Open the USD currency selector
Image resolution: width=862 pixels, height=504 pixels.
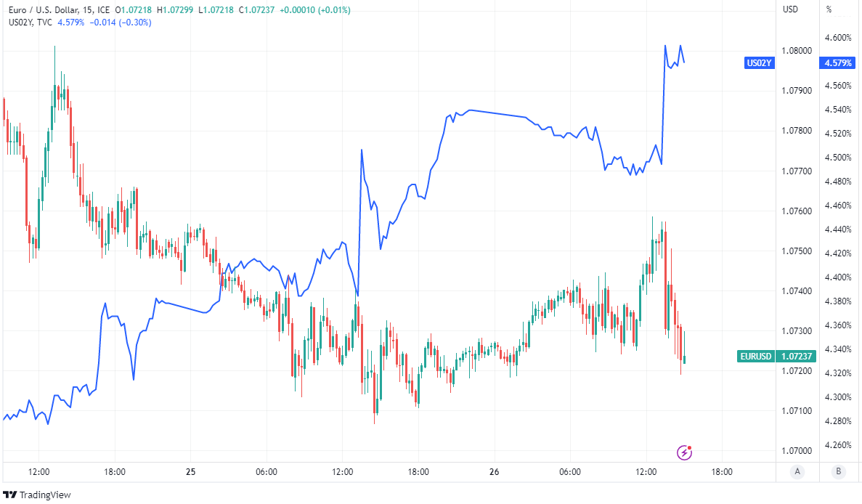(x=790, y=9)
